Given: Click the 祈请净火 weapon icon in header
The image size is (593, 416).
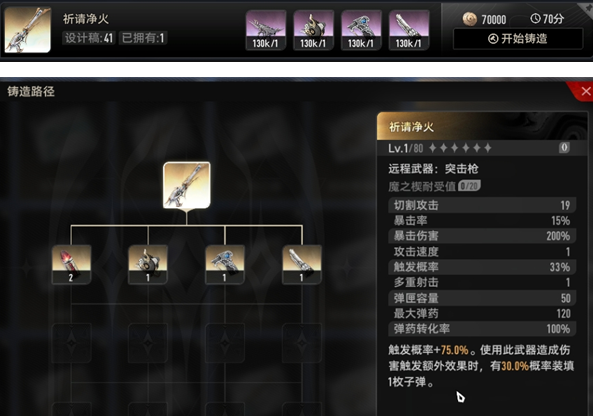Looking at the screenshot, I should coord(28,30).
